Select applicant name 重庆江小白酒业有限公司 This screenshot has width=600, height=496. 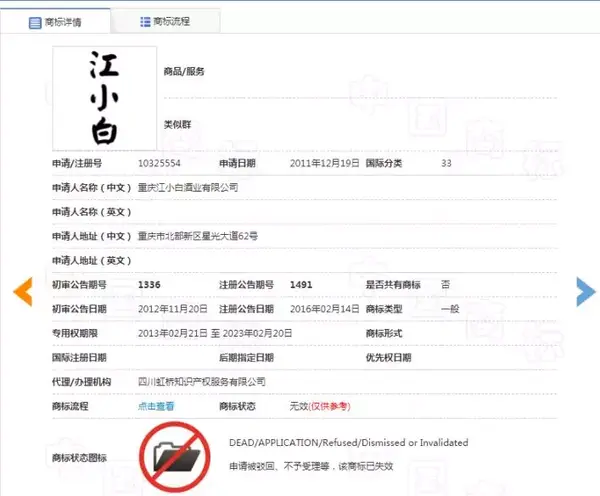click(188, 188)
